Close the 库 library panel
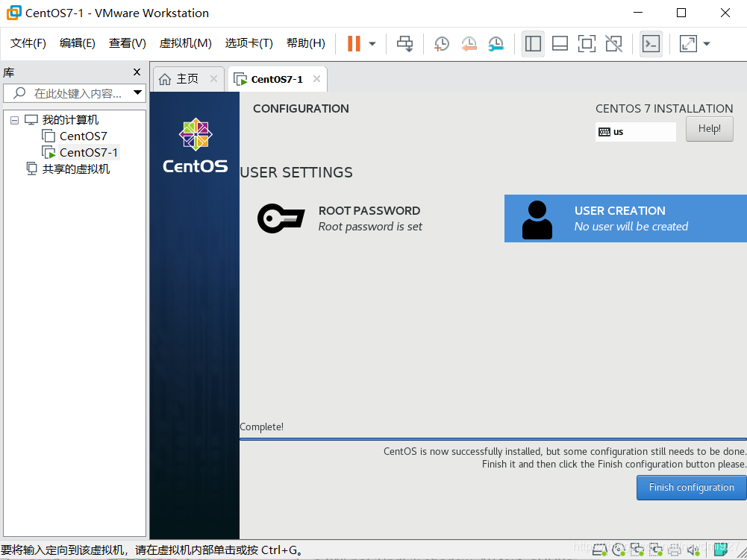Image resolution: width=747 pixels, height=560 pixels. pyautogui.click(x=137, y=72)
